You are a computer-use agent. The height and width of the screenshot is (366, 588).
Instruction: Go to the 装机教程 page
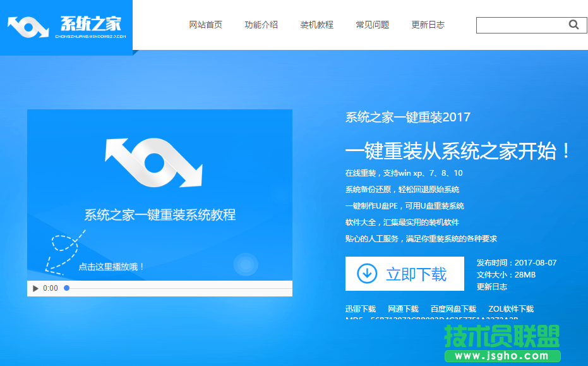317,25
